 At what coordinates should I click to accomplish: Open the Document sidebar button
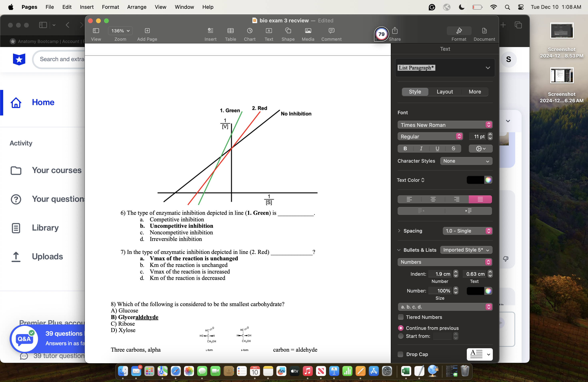coord(484,31)
